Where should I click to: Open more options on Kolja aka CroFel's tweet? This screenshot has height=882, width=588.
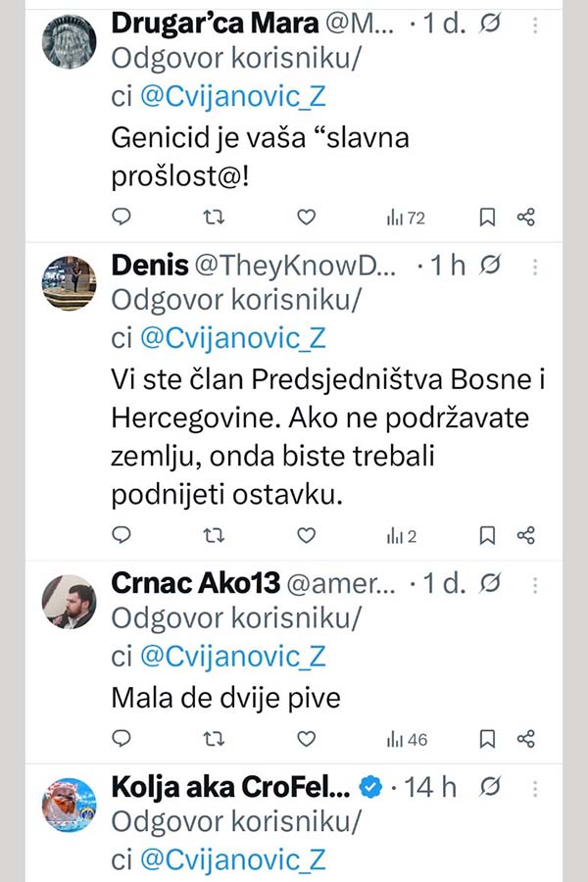535,786
